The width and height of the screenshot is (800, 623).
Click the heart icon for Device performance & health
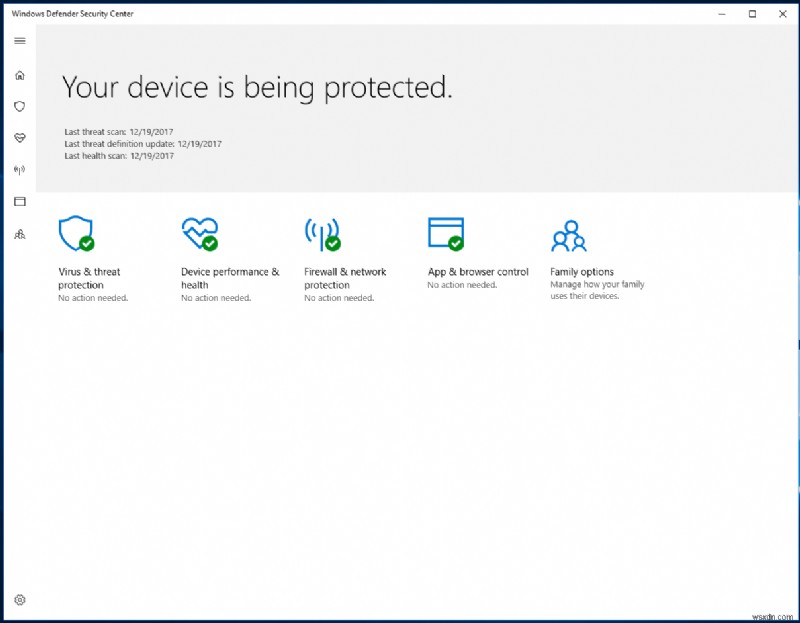(18, 138)
